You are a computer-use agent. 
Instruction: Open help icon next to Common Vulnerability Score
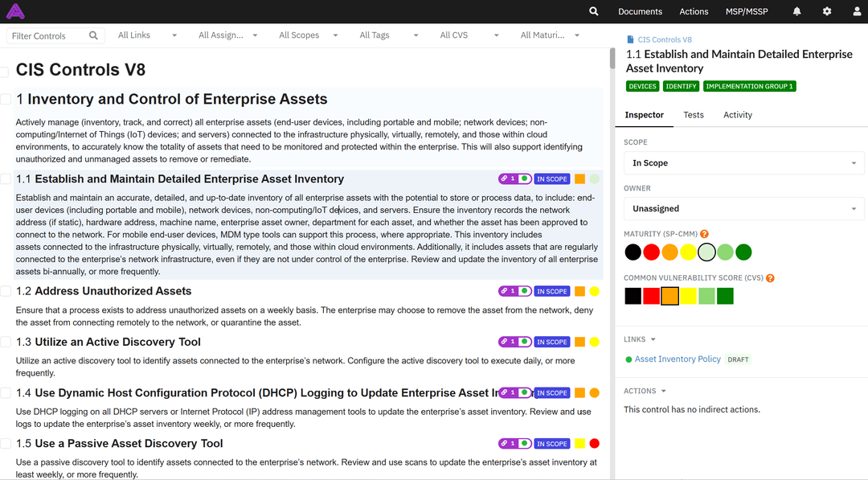(770, 278)
